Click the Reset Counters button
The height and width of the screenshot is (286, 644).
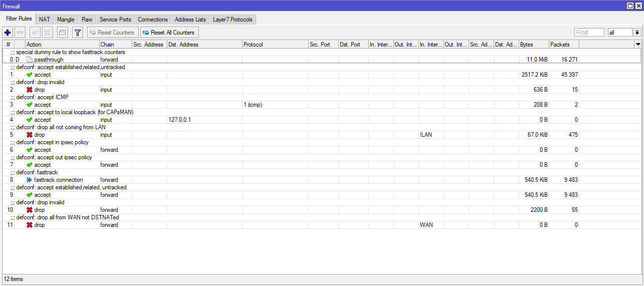113,33
